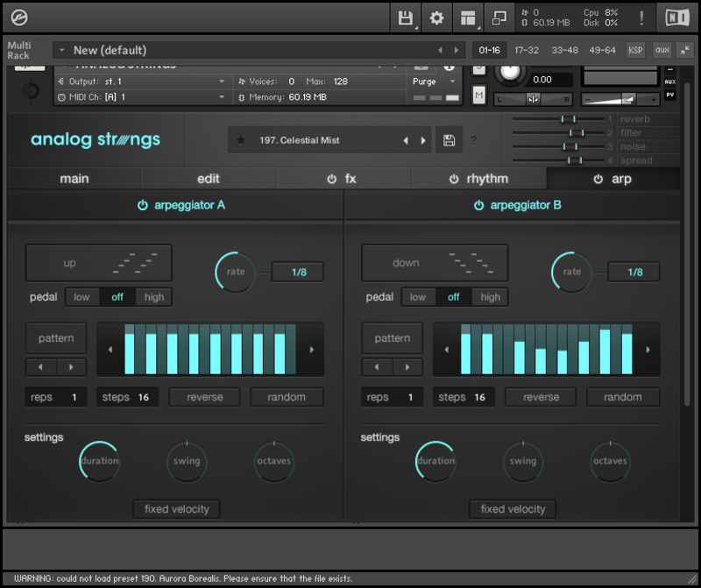The image size is (701, 588).
Task: Click arpeggiator A reverse button
Action: [205, 397]
